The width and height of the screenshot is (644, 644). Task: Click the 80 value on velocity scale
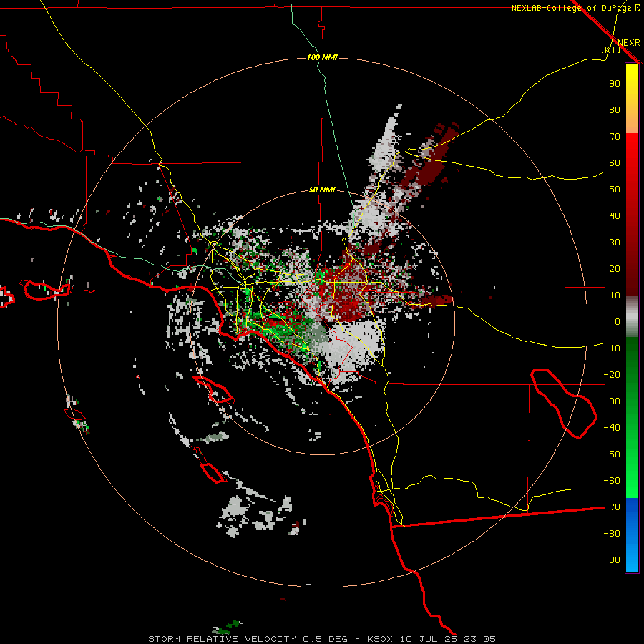point(615,109)
